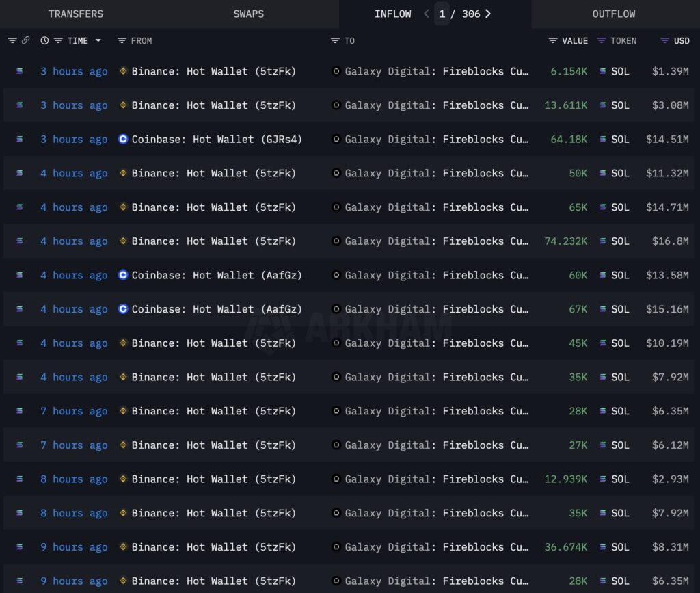The width and height of the screenshot is (700, 593).
Task: Click the TOKEN column filter control
Action: [x=602, y=40]
